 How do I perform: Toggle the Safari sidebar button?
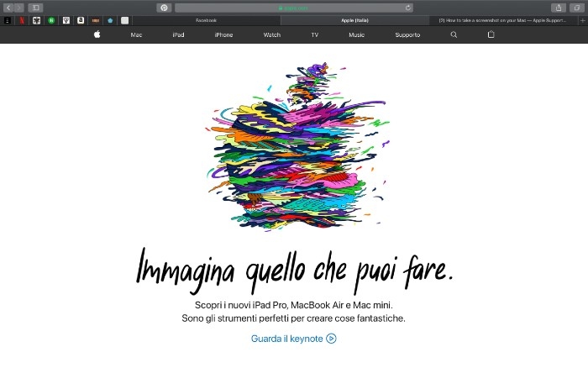point(35,8)
